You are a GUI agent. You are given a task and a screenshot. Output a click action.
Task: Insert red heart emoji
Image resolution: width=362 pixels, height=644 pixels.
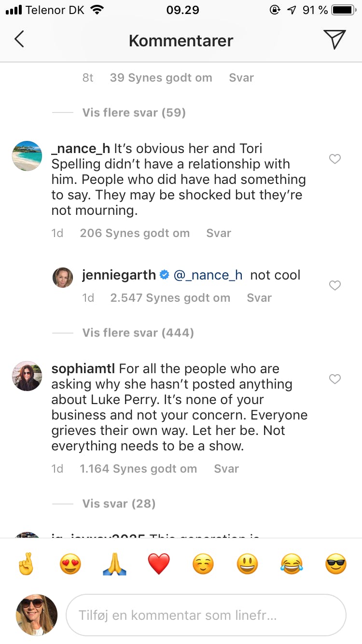pyautogui.click(x=159, y=564)
